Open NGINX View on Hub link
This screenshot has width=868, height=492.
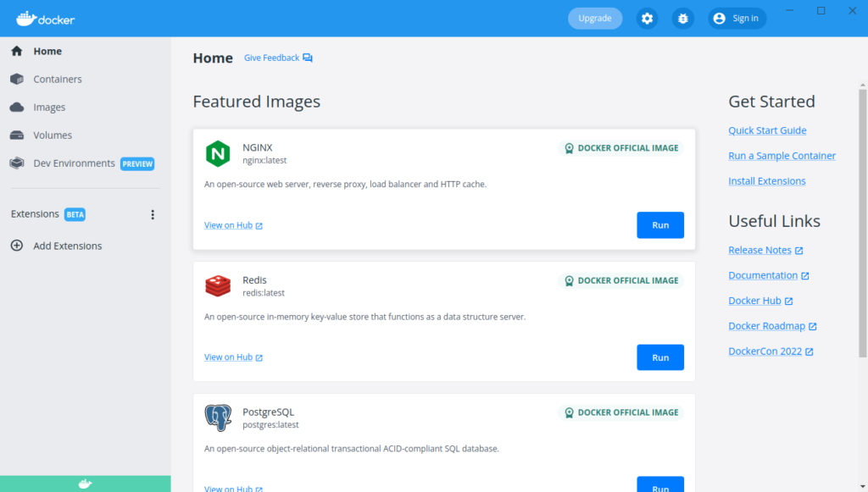click(x=228, y=225)
